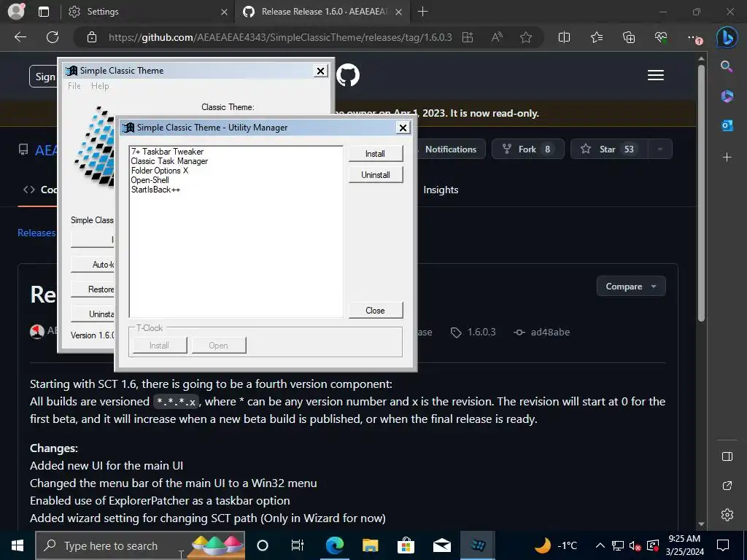Viewport: 747px width, 560px height.
Task: Open the app available icon in address bar
Action: tap(468, 37)
